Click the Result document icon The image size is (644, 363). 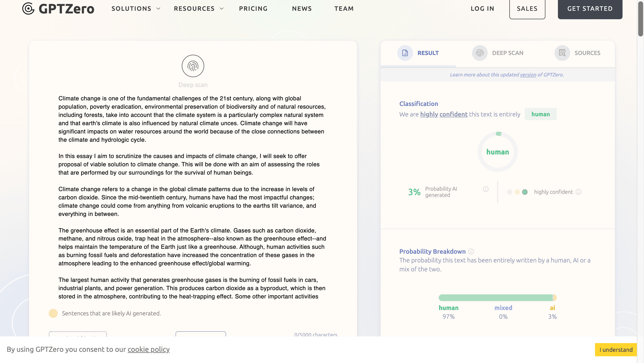click(405, 53)
